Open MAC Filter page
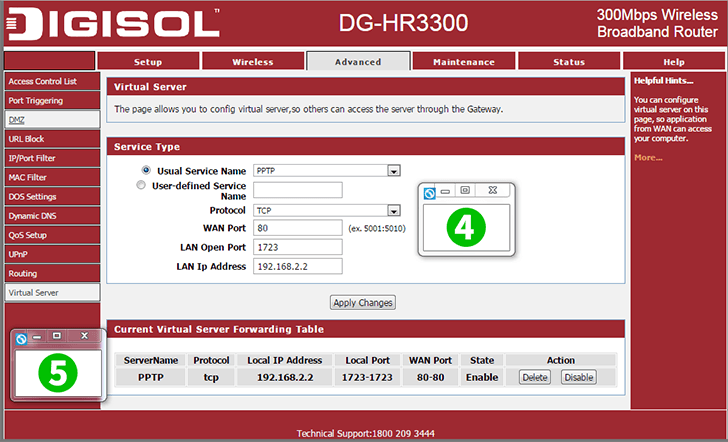This screenshot has width=728, height=442. tap(52, 177)
